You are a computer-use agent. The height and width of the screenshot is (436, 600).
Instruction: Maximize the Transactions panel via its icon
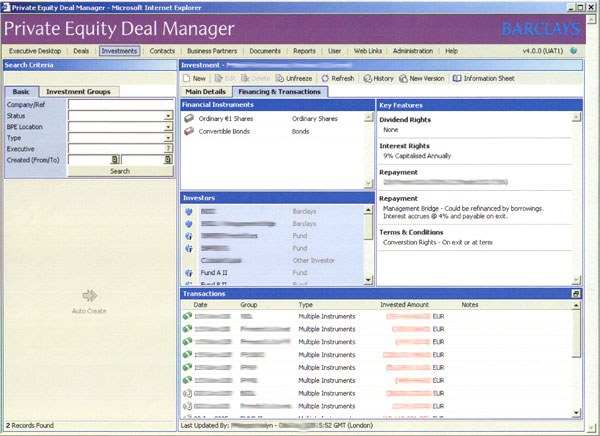click(x=576, y=294)
